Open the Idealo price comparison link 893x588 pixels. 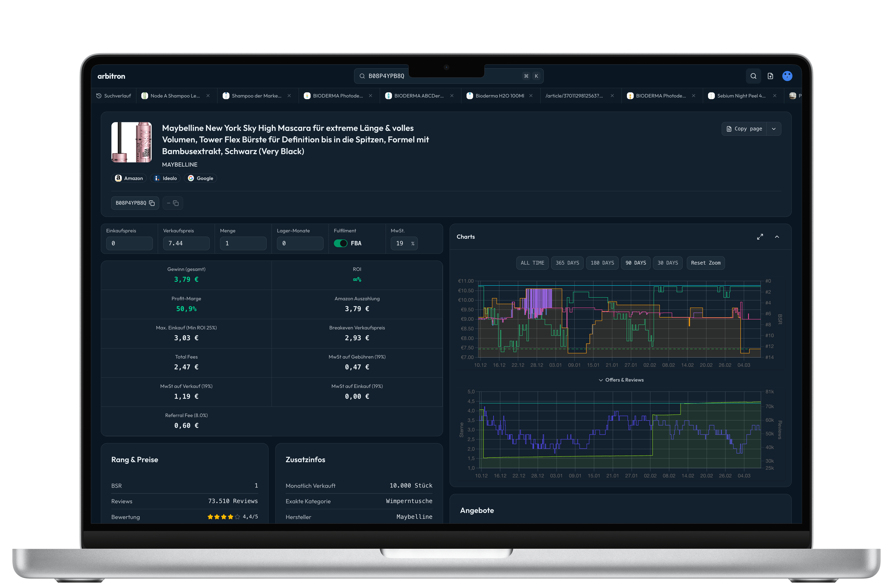165,178
